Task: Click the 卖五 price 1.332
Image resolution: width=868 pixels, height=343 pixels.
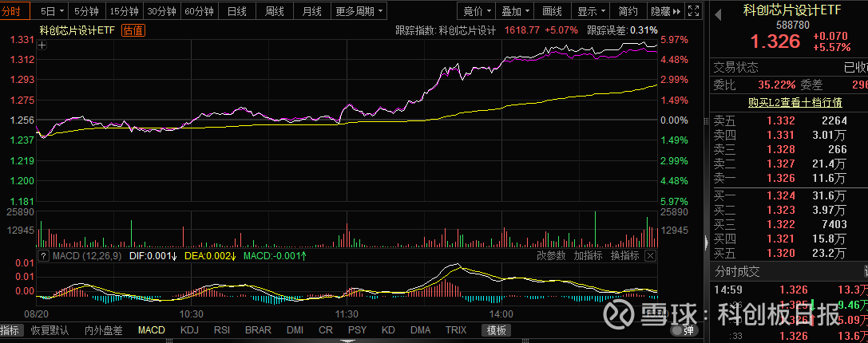Action: [x=780, y=120]
